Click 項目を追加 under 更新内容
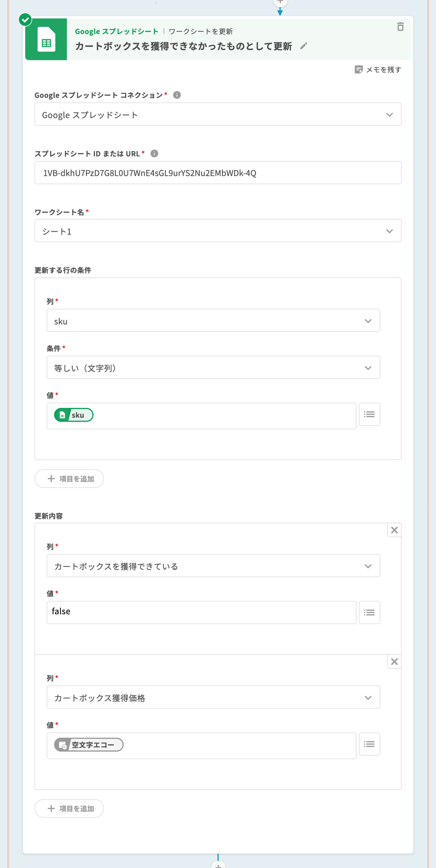Image resolution: width=436 pixels, height=868 pixels. pyautogui.click(x=69, y=808)
